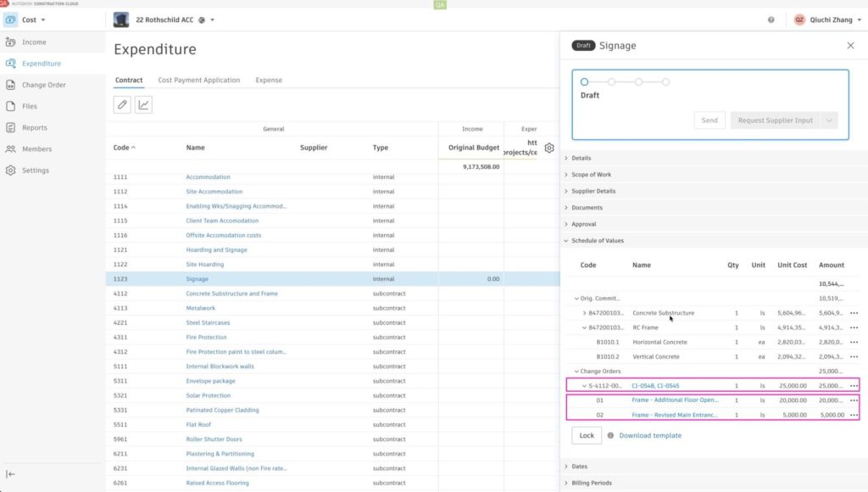Sort table by Code column header
The width and height of the screenshot is (868, 492).
(124, 148)
